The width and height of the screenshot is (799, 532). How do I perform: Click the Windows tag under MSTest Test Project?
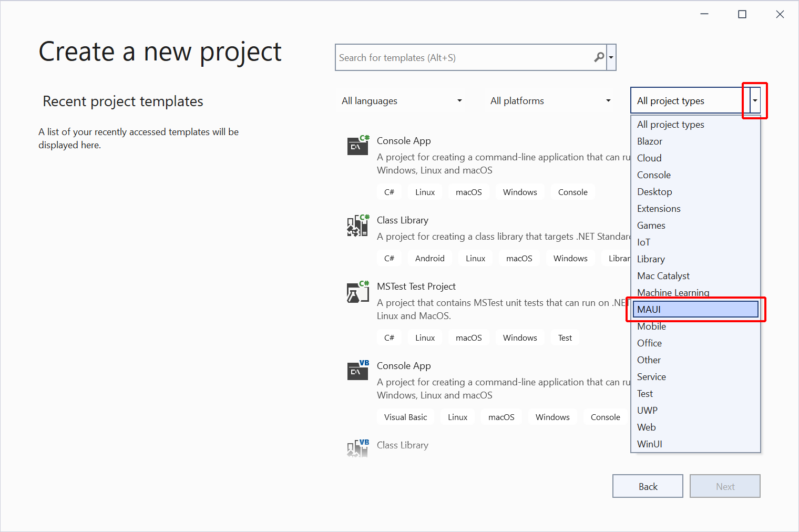[520, 337]
